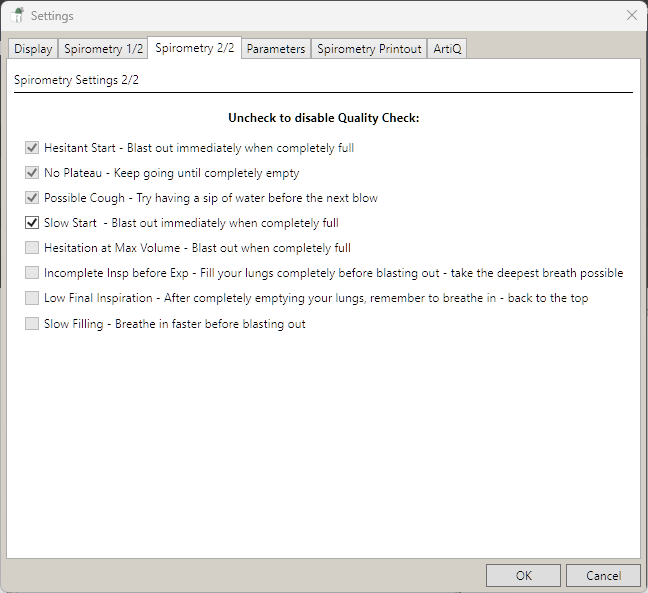
Task: Click the Cancel button
Action: 603,575
